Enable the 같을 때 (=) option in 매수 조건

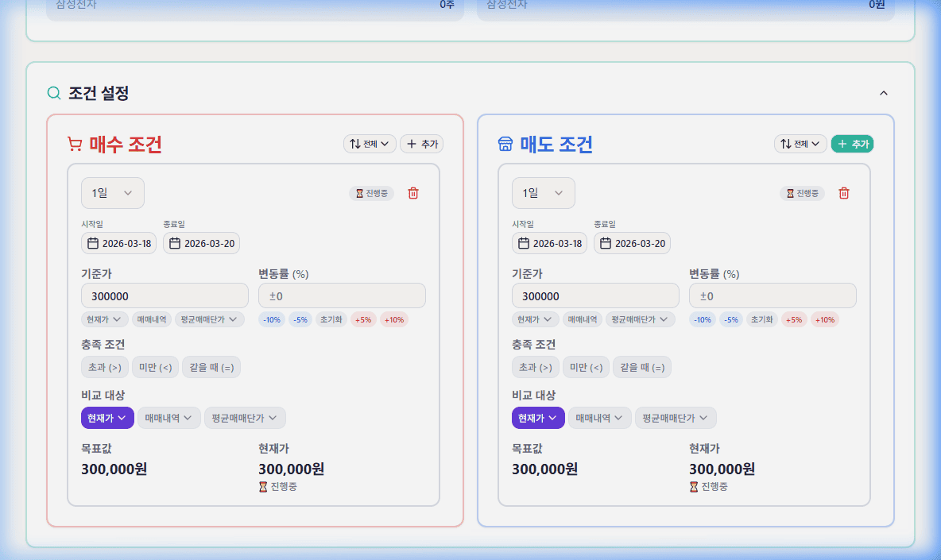(211, 366)
